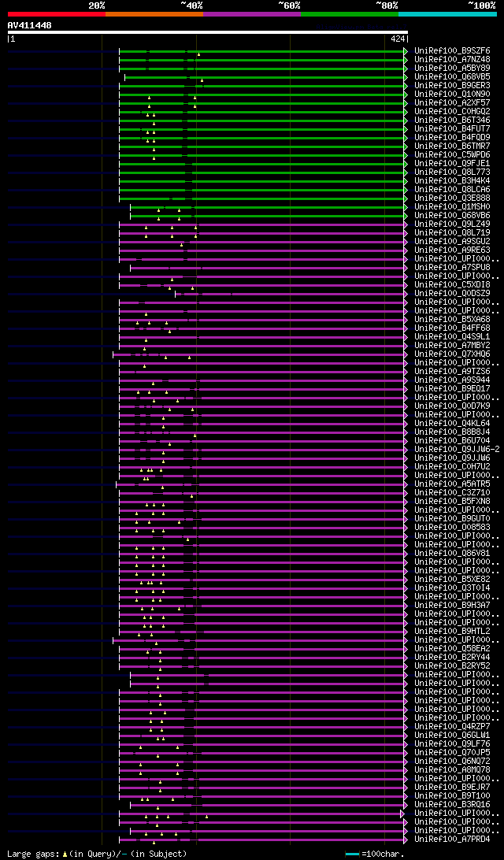Open hit UniRef100_O08583
This screenshot has width=504, height=860.
pos(453,527)
